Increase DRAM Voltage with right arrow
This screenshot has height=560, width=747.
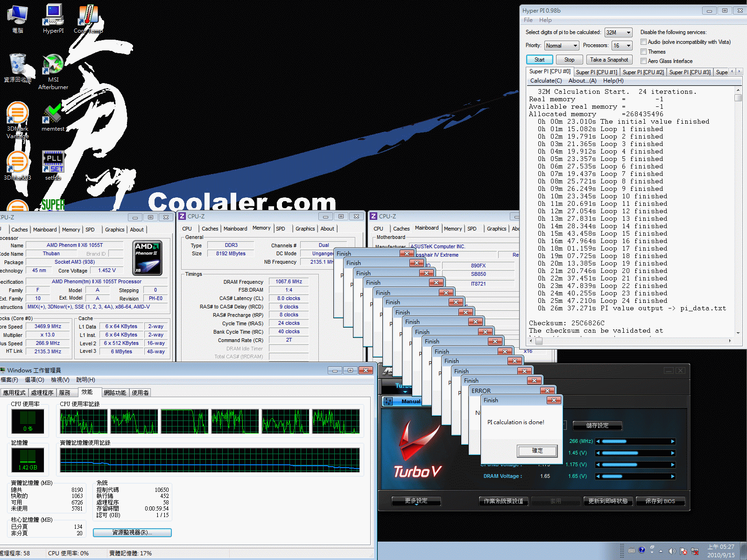[673, 476]
